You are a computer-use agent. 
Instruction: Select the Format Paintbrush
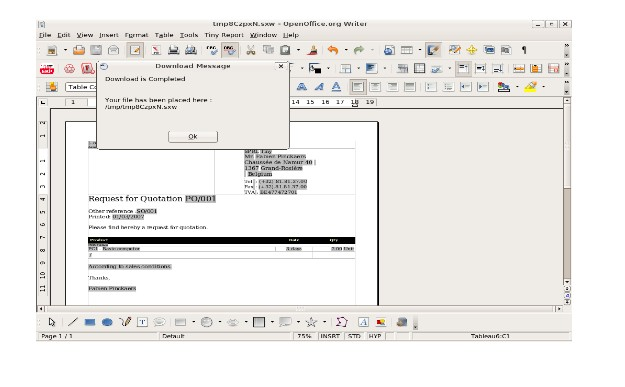coord(313,50)
